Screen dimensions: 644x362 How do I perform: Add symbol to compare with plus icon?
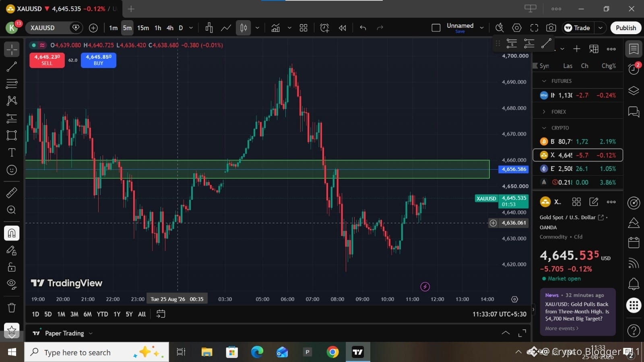pyautogui.click(x=93, y=28)
